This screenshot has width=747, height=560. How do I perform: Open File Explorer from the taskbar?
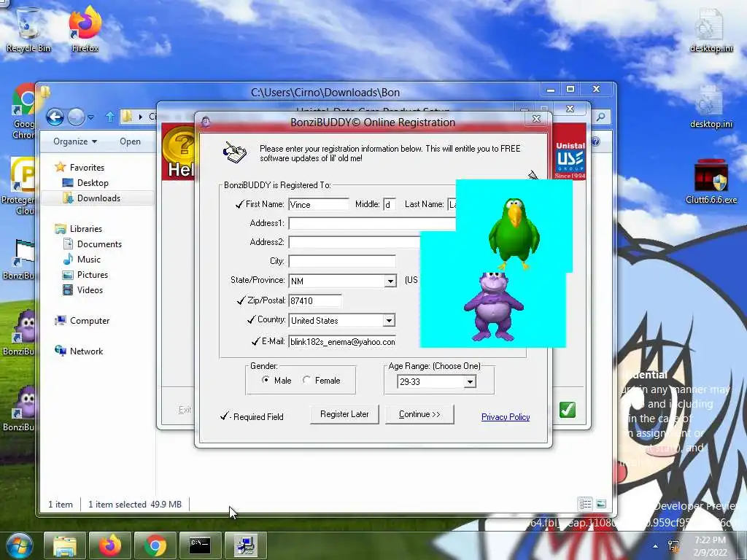pyautogui.click(x=65, y=545)
